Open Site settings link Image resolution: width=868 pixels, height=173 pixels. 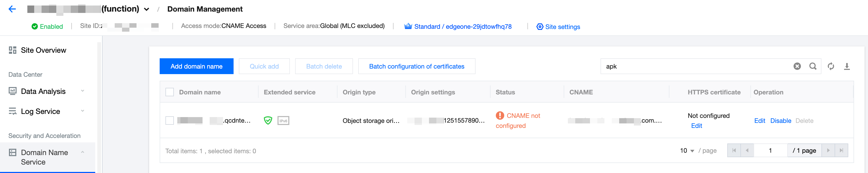pyautogui.click(x=562, y=27)
